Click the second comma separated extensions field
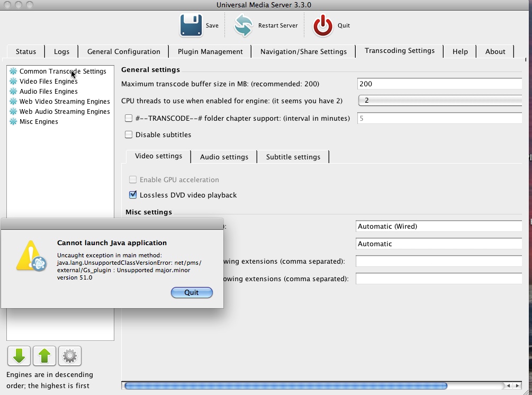 tap(439, 279)
